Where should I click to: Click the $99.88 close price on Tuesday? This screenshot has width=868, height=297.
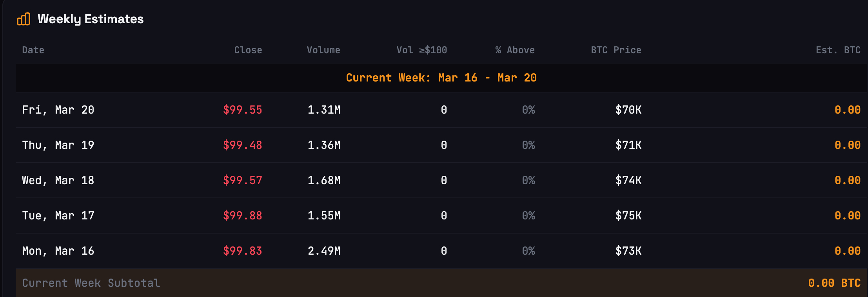coord(242,216)
